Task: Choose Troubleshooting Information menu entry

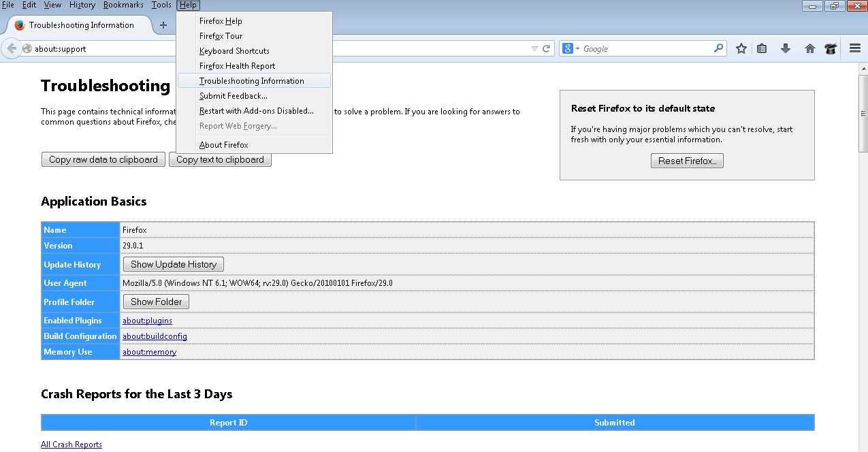Action: point(254,81)
